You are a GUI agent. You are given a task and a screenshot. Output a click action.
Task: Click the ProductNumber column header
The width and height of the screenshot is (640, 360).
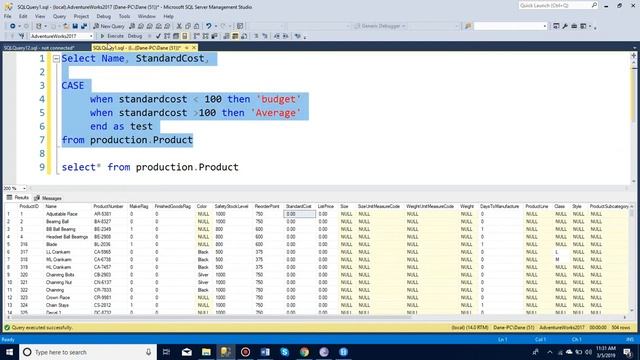108,207
